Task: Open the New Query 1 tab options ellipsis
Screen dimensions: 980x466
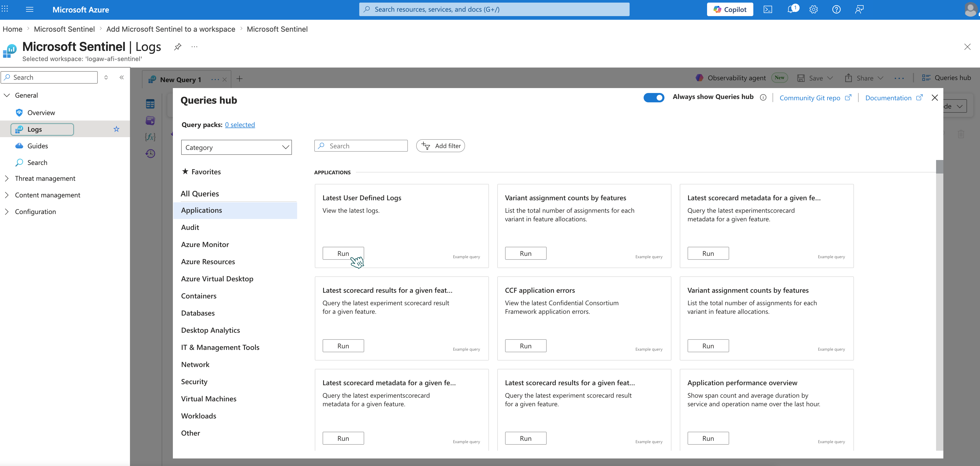Action: pyautogui.click(x=215, y=79)
